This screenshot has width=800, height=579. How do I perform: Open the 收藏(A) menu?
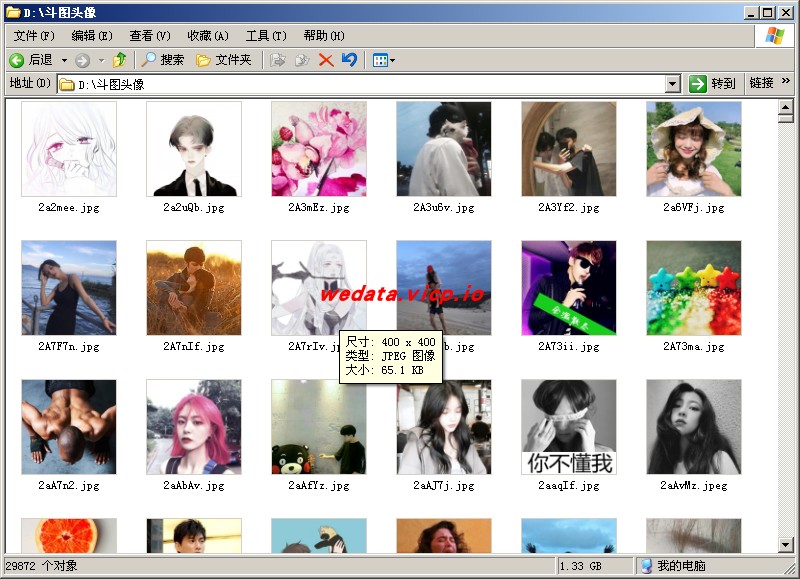208,36
